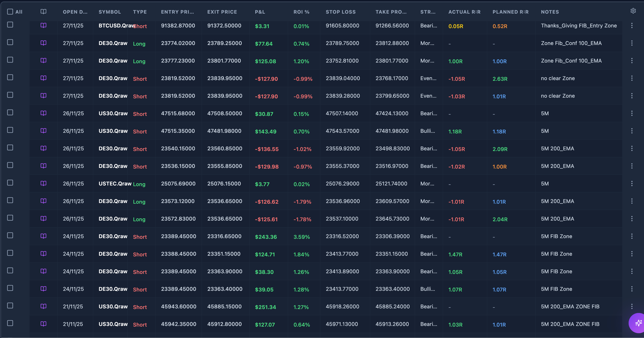Screen dimensions: 644x338
Task: Sort by ROI % column header
Action: [x=301, y=12]
